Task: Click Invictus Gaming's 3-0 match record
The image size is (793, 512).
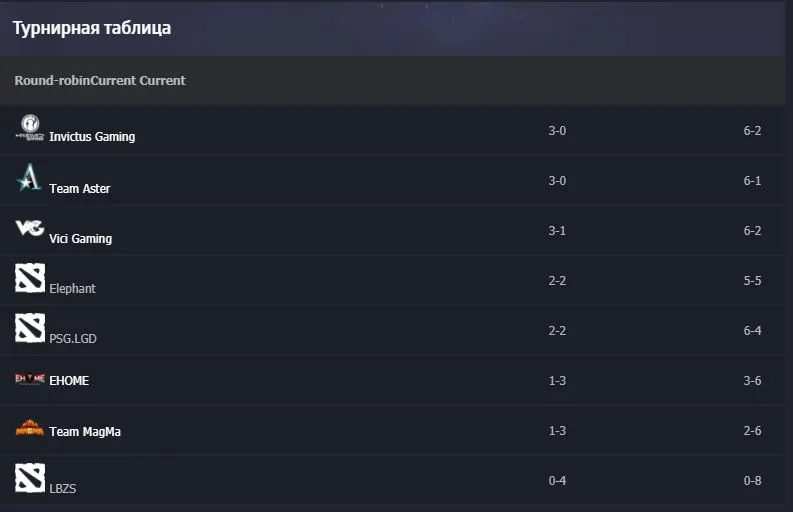Action: click(x=557, y=131)
